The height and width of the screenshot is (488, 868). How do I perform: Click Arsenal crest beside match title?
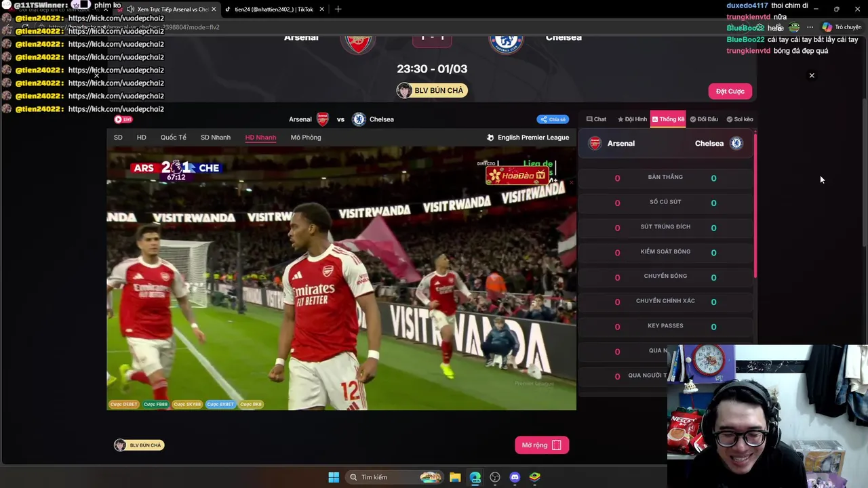[323, 119]
